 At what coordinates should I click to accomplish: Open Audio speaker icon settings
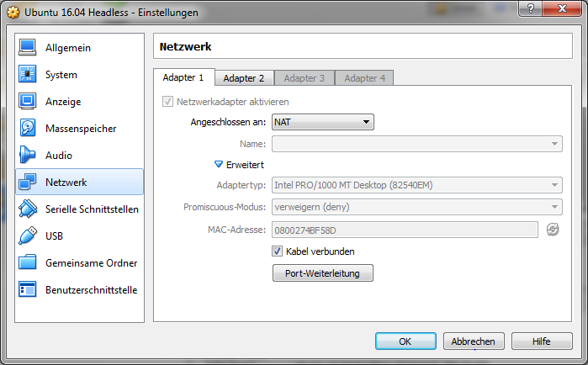[x=28, y=155]
